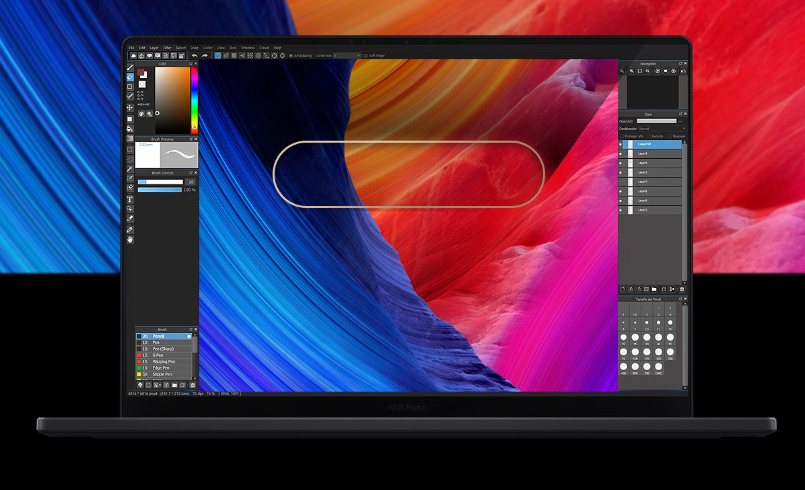Pick the Text tool
This screenshot has width=805, height=490.
(130, 199)
